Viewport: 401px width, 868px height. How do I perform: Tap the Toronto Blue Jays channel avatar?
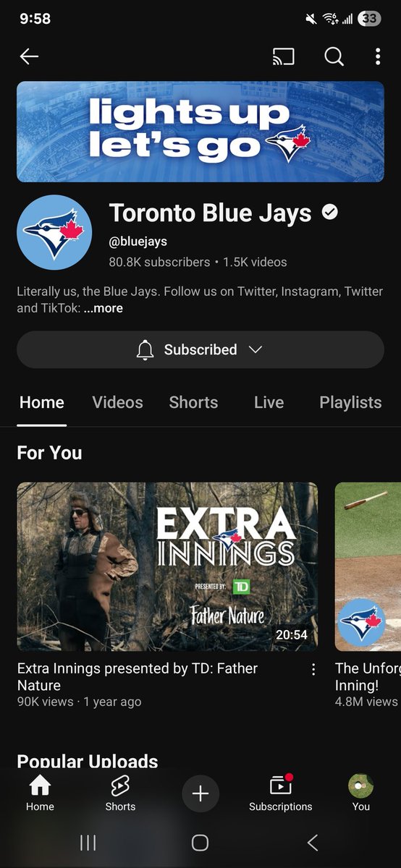pyautogui.click(x=54, y=232)
